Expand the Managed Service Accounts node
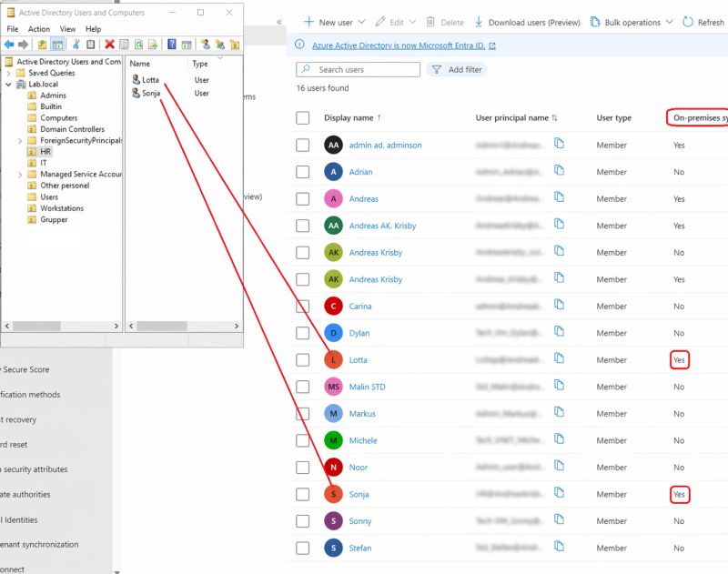 20,175
